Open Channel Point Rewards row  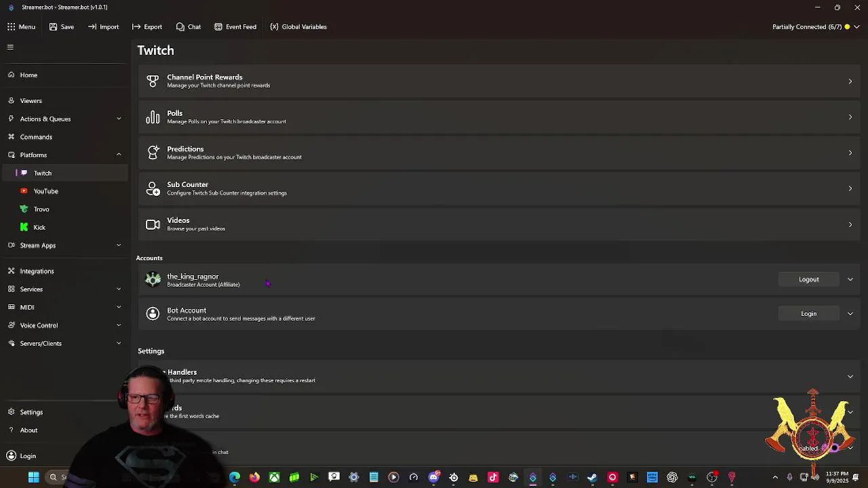point(498,81)
